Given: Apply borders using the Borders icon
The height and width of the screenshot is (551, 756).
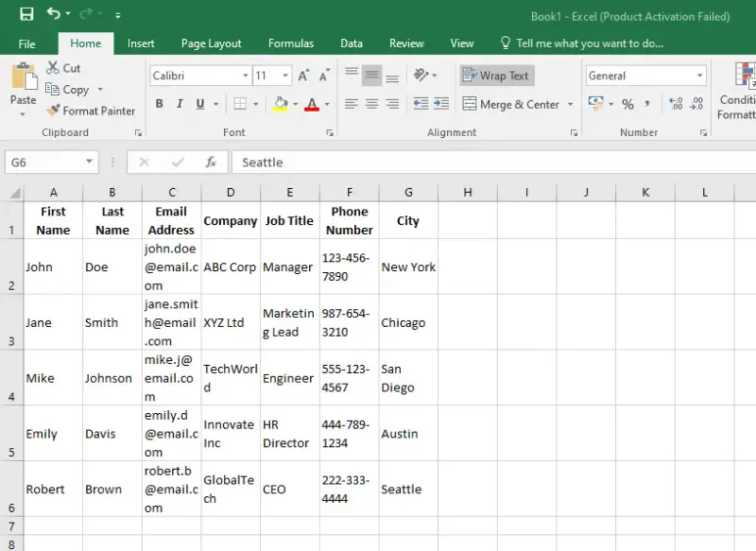Looking at the screenshot, I should point(240,104).
